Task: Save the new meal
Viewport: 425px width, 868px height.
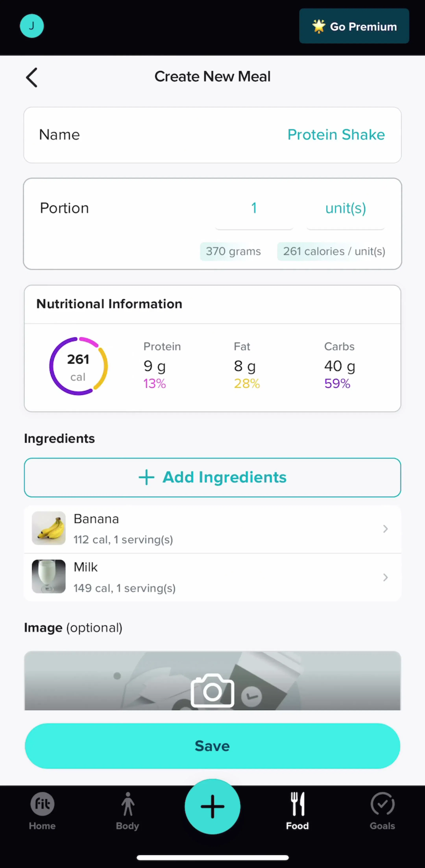Action: tap(212, 746)
